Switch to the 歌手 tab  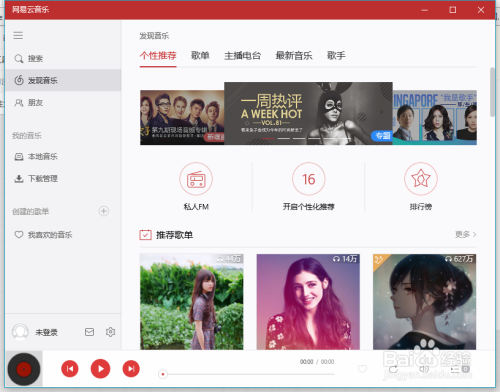point(336,55)
